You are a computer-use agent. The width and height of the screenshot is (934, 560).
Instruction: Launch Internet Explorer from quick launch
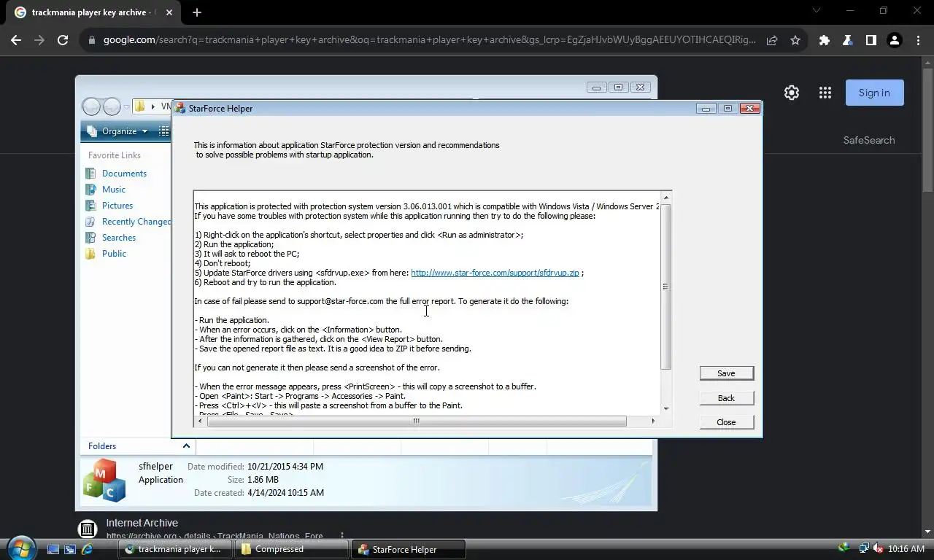88,549
